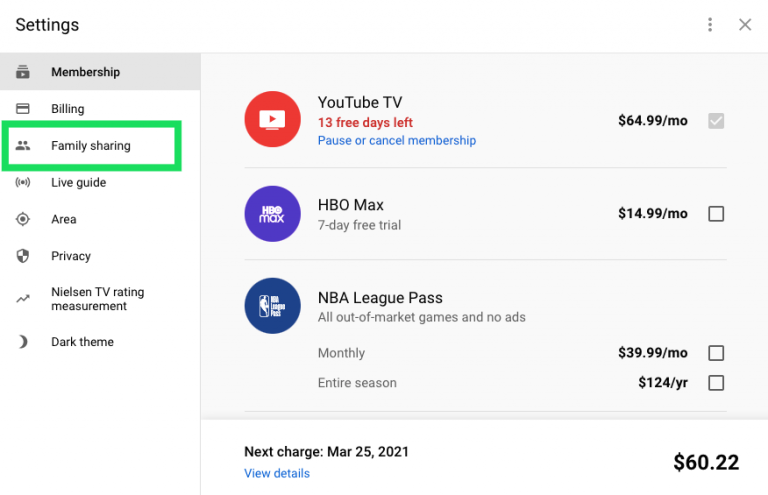Viewport: 768px width, 495px height.
Task: Click the Monthly plan label
Action: click(x=341, y=353)
